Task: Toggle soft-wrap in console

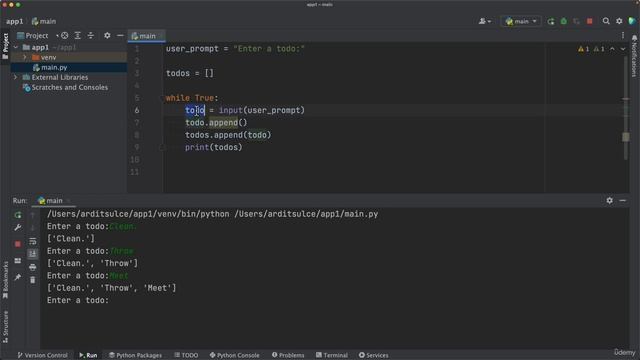Action: [33, 241]
